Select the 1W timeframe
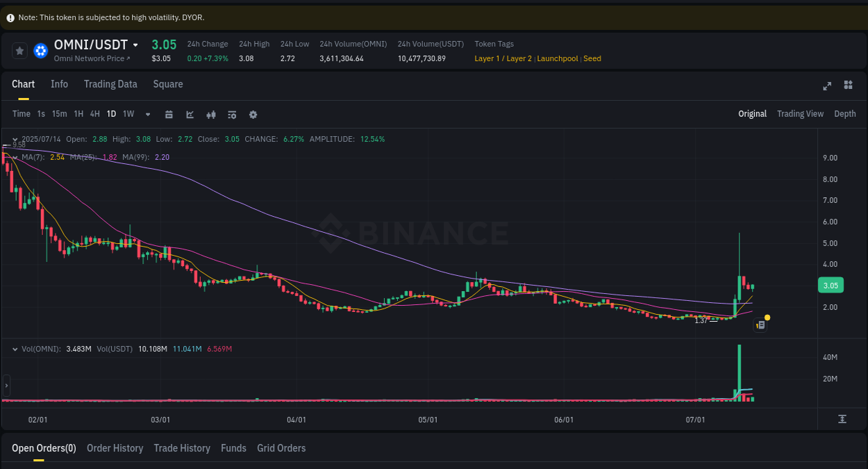 pyautogui.click(x=128, y=114)
